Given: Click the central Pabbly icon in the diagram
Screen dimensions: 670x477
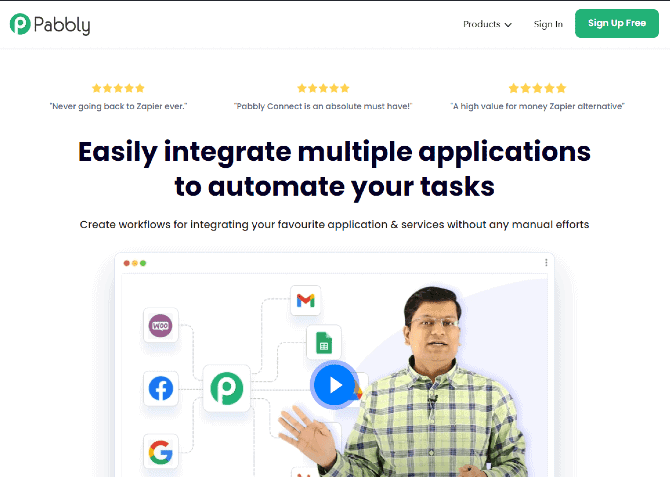Looking at the screenshot, I should click(226, 388).
